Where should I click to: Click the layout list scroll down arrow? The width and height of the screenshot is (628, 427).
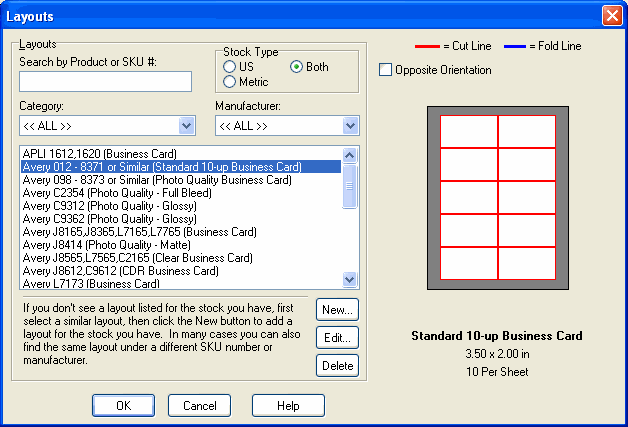tap(350, 279)
